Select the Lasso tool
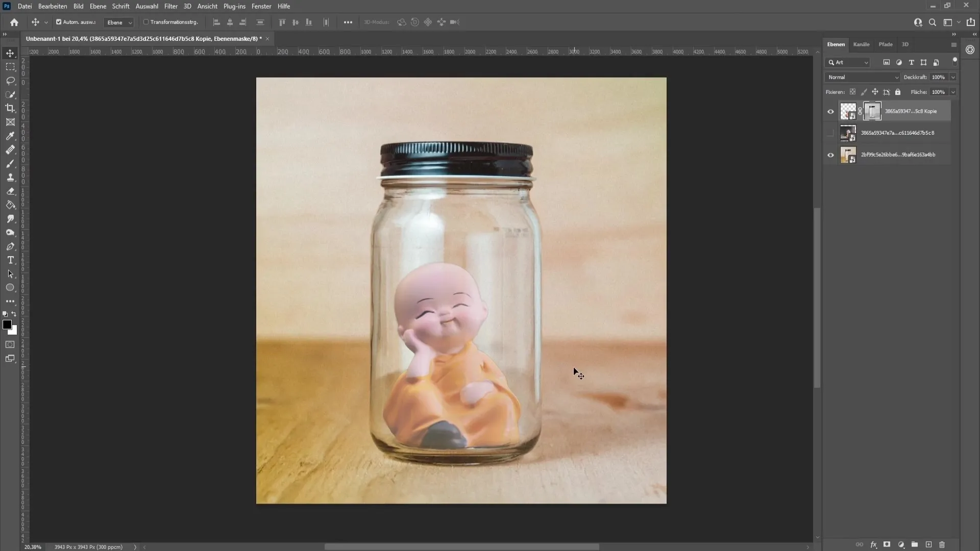Screen dimensions: 980x551 [10, 80]
